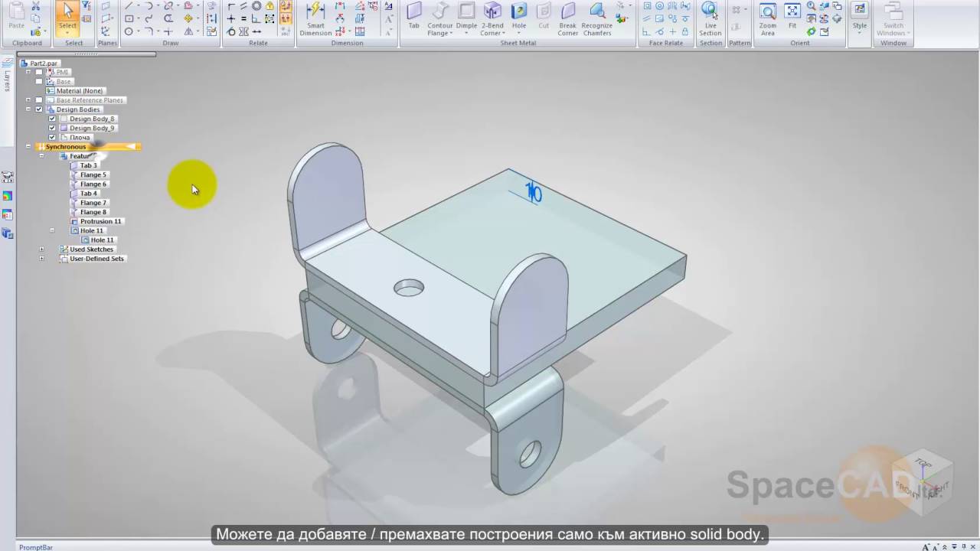Click the bottom-most left sidebar icon
The width and height of the screenshot is (980, 551).
click(x=8, y=233)
